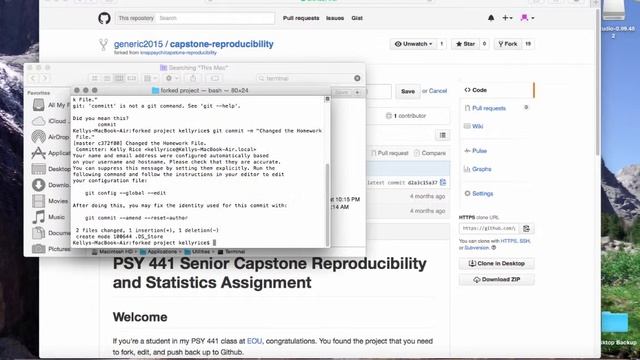Select Downloads in Finder sidebar

tap(50, 185)
